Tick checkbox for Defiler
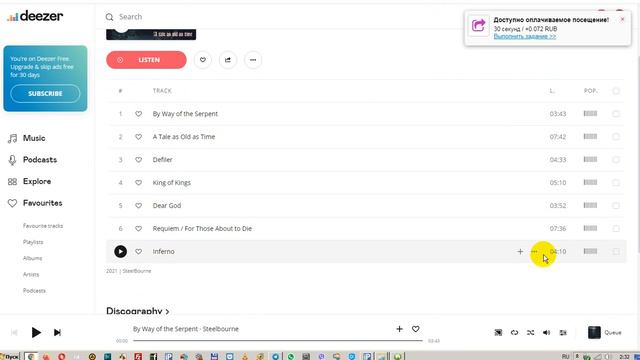This screenshot has height=360, width=640. pyautogui.click(x=616, y=160)
